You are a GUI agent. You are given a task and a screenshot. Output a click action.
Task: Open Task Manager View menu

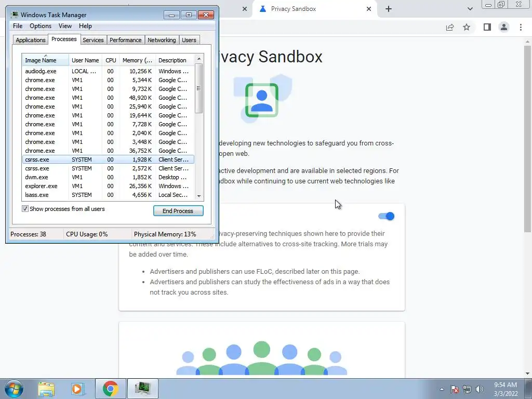point(65,26)
